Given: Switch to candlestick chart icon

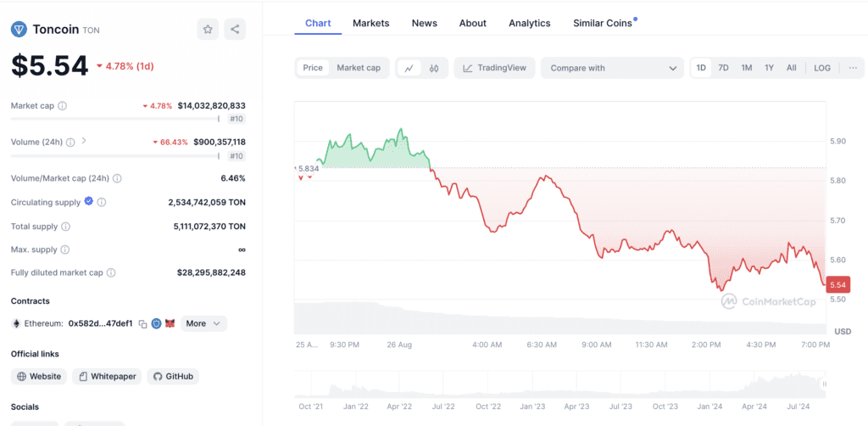Looking at the screenshot, I should 434,68.
